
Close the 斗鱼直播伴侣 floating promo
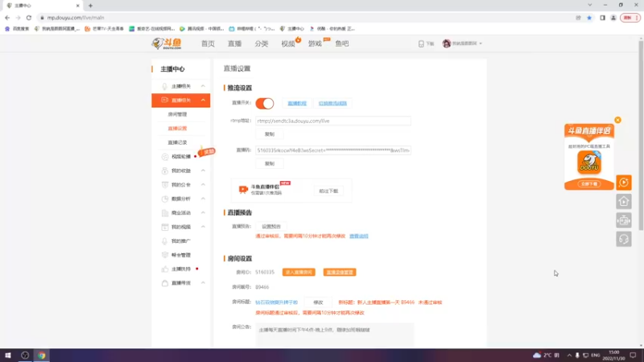(617, 120)
